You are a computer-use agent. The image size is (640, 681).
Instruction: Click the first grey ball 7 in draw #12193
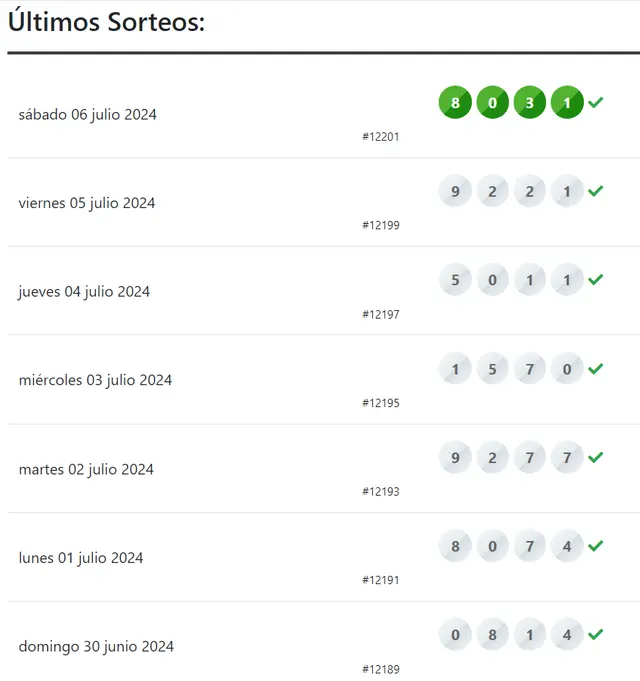tap(529, 457)
